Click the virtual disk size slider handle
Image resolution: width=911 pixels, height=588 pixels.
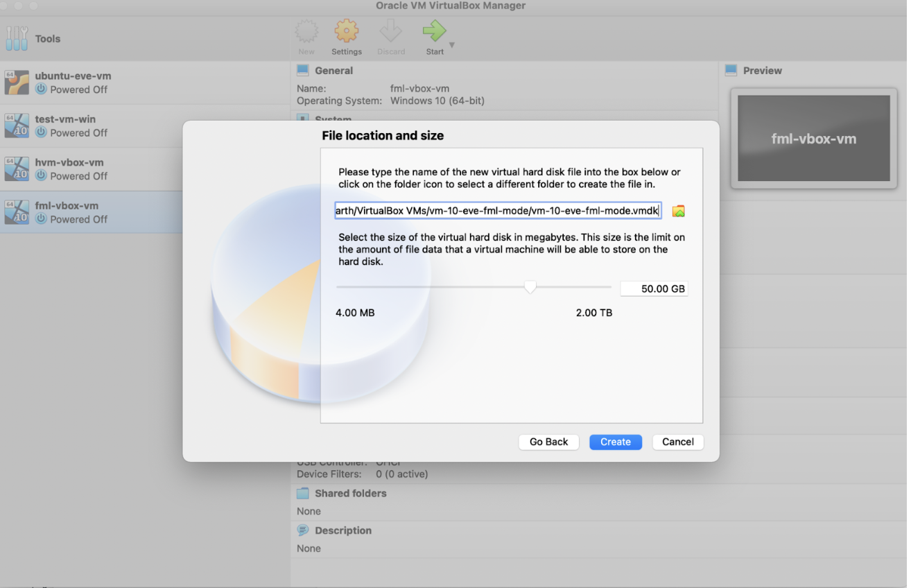coord(530,286)
